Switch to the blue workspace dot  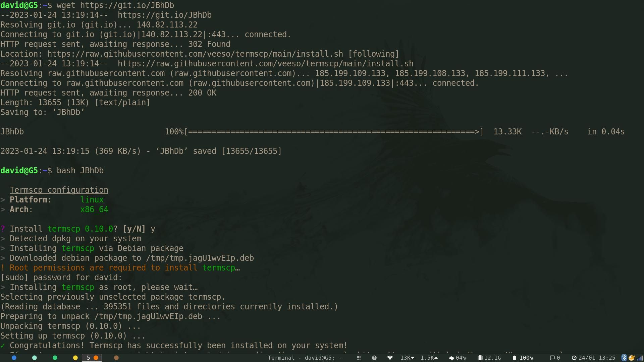point(13,358)
